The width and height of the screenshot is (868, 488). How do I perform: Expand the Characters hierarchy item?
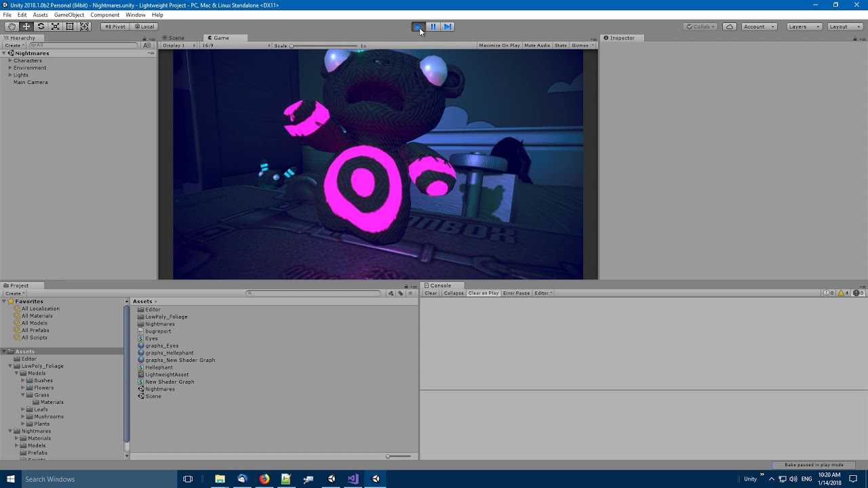pyautogui.click(x=10, y=60)
